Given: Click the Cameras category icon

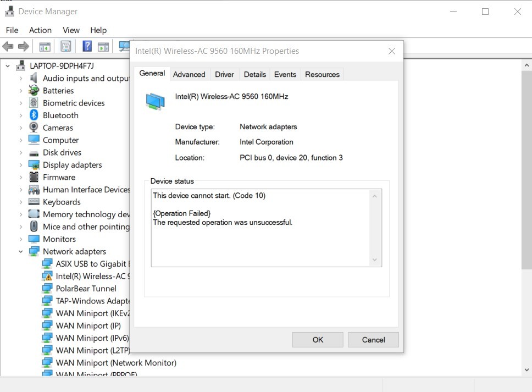Looking at the screenshot, I should [34, 127].
